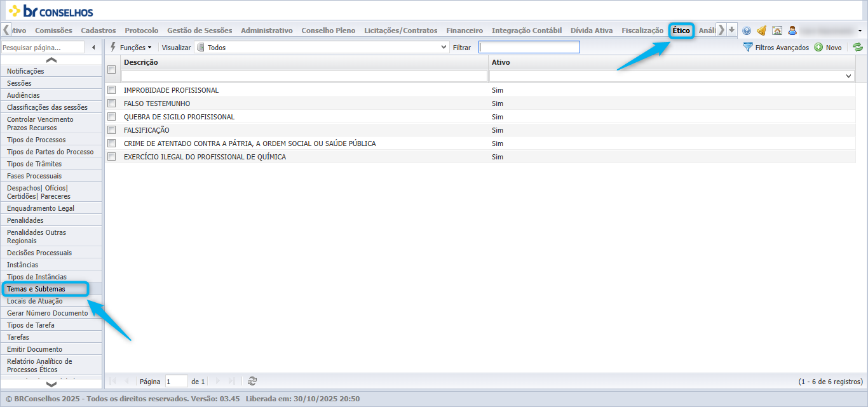The image size is (868, 407).
Task: Check the QUEBRA DE SIGILO PROFISIONAL checkbox
Action: pos(112,117)
